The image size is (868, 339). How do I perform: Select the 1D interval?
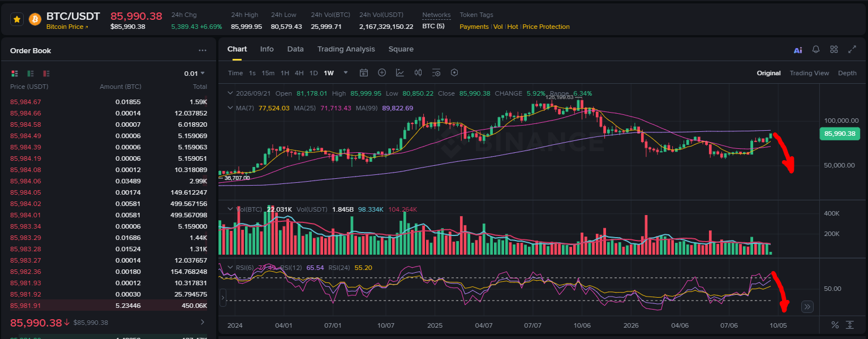313,73
